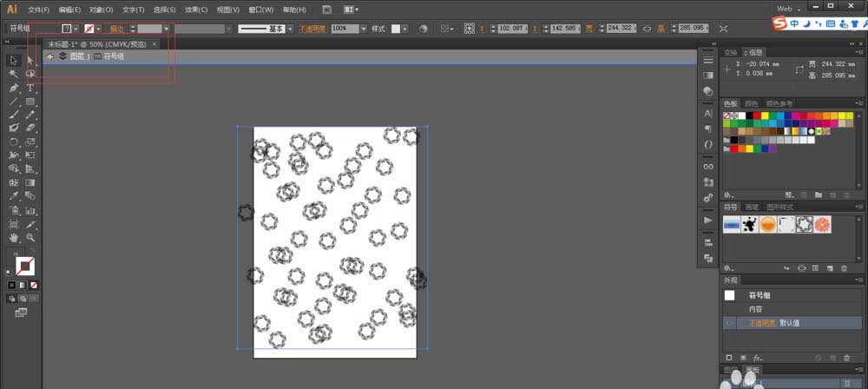This screenshot has width=868, height=389.
Task: Select the Blob Brush tool
Action: 14,128
